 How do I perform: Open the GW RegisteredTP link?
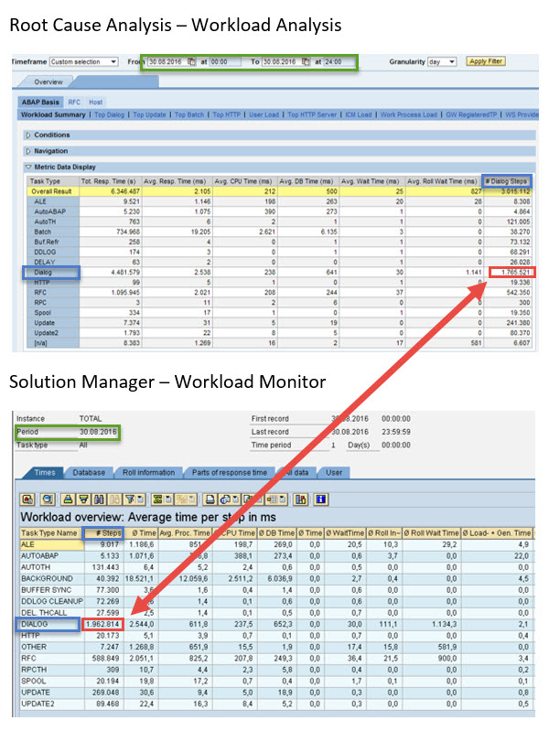pos(471,114)
